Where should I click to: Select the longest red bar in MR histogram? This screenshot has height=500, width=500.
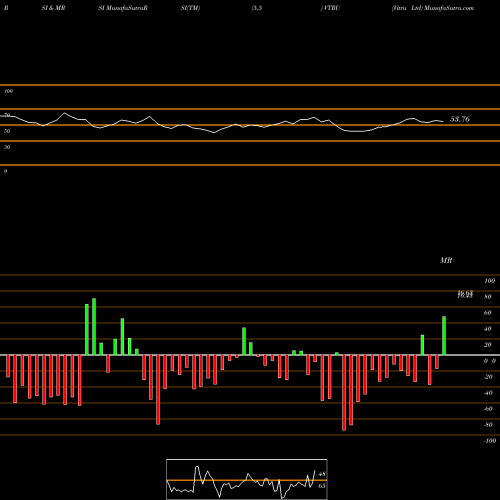(x=344, y=393)
